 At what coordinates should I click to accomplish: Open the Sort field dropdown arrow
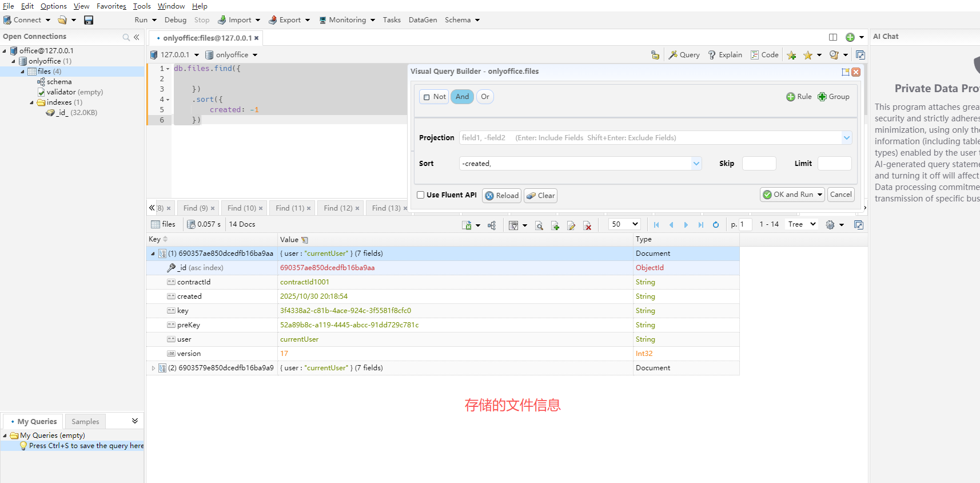(696, 164)
